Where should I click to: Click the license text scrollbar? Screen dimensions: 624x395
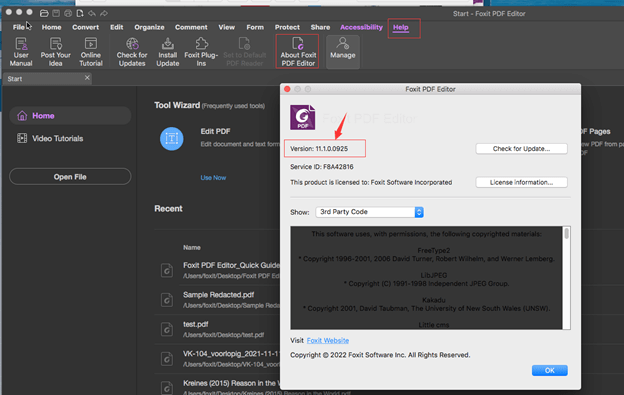pyautogui.click(x=566, y=233)
